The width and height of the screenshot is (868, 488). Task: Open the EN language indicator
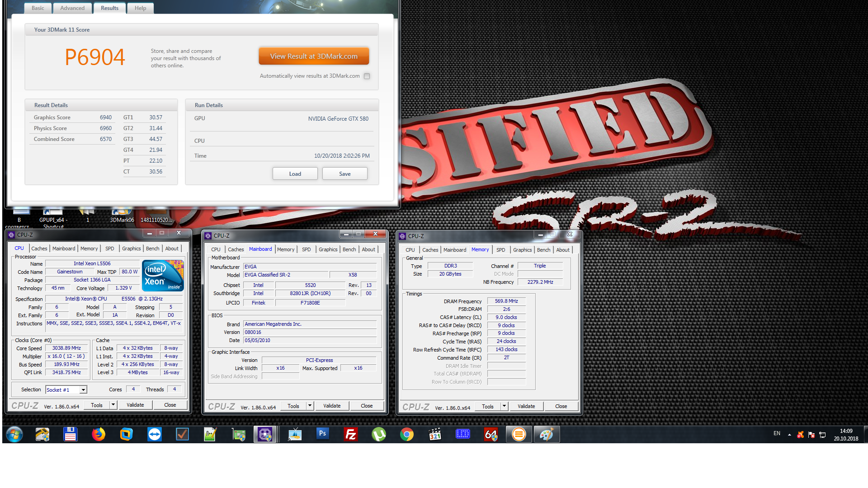tap(777, 433)
